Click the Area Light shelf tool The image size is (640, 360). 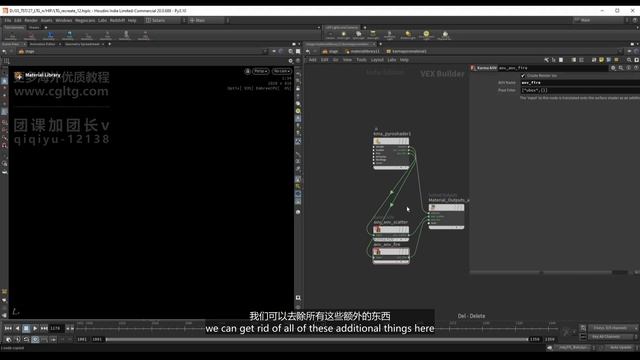click(x=373, y=36)
